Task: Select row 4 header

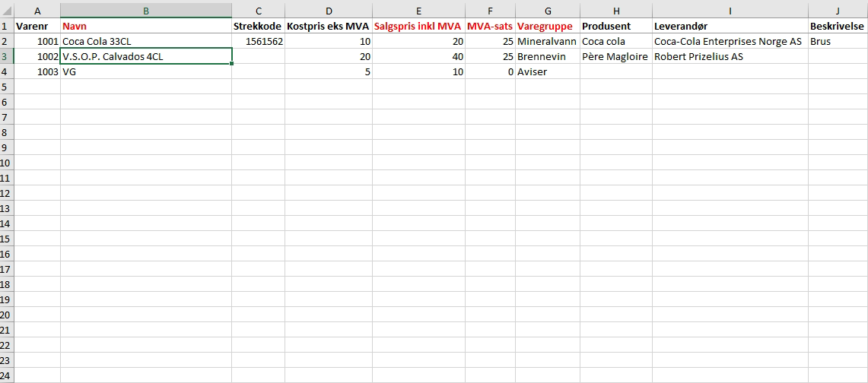Action: [x=7, y=71]
